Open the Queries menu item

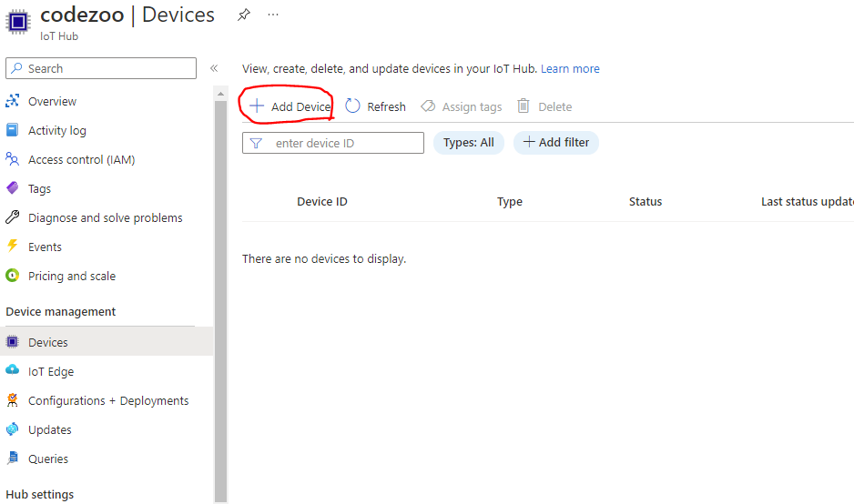(x=48, y=459)
